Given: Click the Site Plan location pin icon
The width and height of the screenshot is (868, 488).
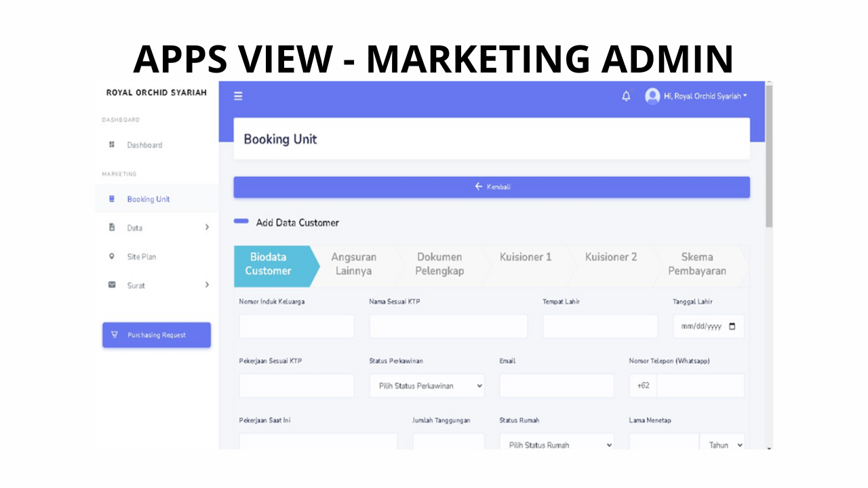Looking at the screenshot, I should [x=112, y=257].
